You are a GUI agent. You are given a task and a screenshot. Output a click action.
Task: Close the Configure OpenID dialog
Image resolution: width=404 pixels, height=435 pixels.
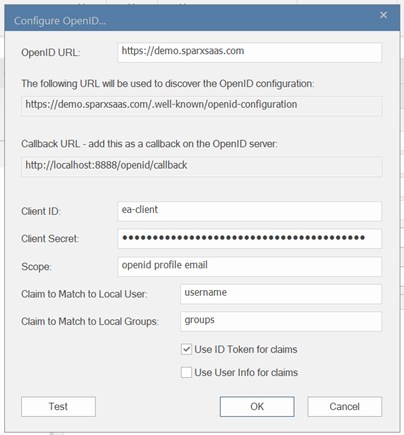click(383, 15)
